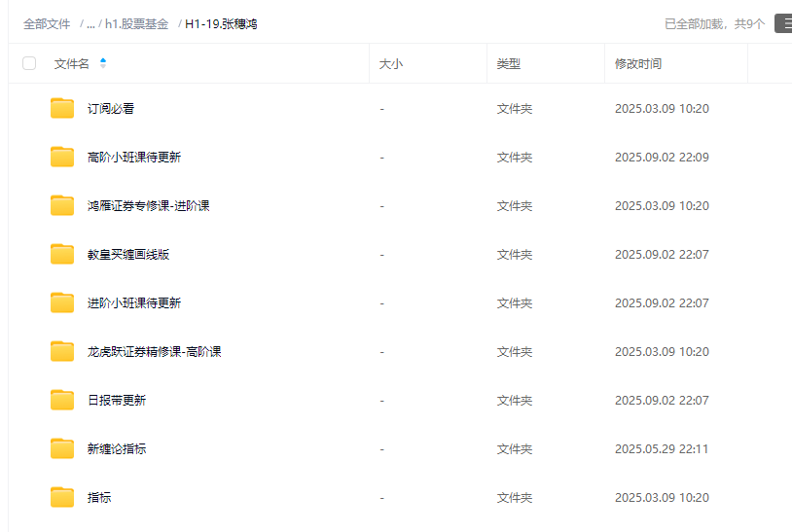Sort by 大小 column header

(x=390, y=64)
